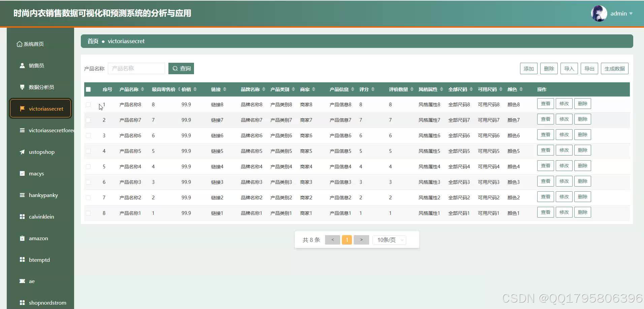
Task: Click 查看 for 产品名称8 row
Action: (546, 104)
